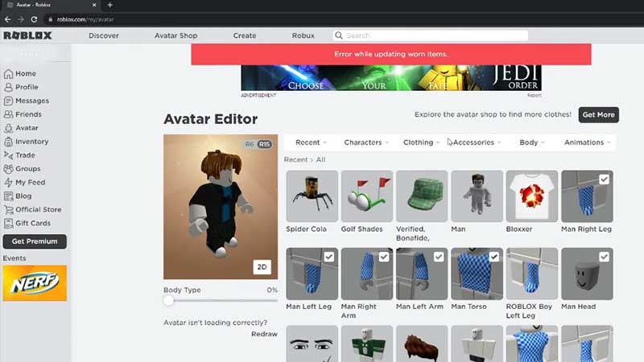Reload the page with the refresh icon
644x362 pixels.
coord(34,19)
